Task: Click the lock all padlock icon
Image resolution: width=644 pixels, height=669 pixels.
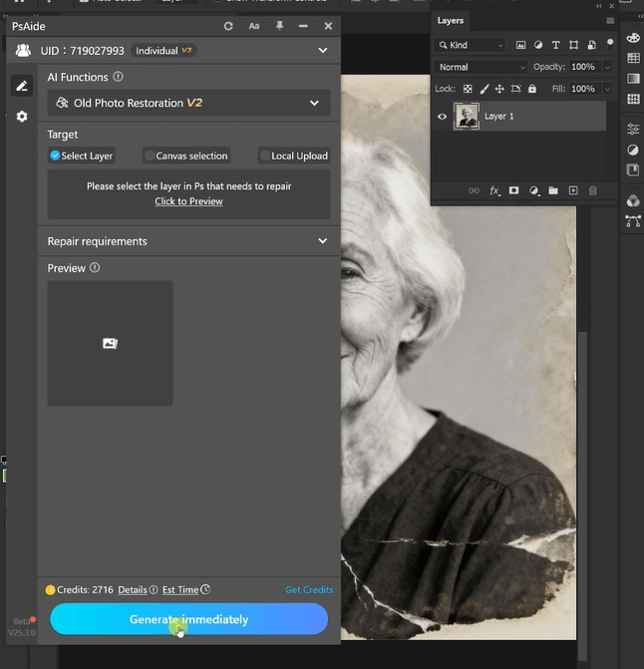Action: (x=532, y=89)
